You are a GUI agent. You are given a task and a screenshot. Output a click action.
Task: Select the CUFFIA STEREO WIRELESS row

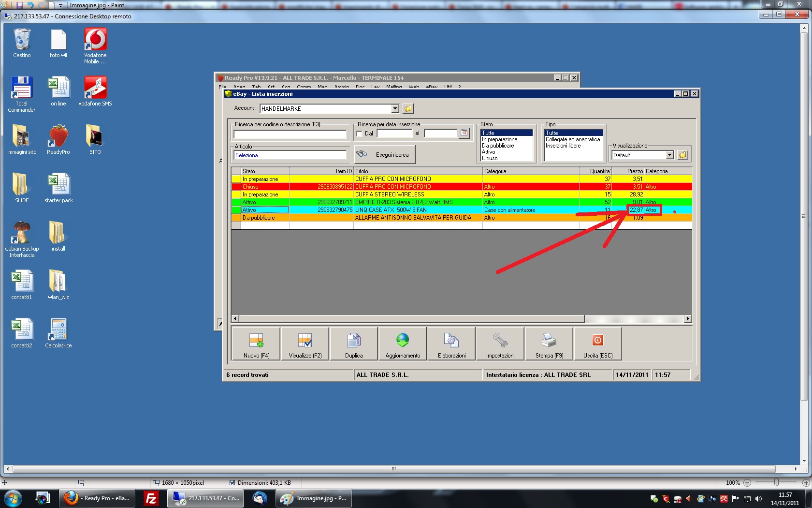[462, 194]
